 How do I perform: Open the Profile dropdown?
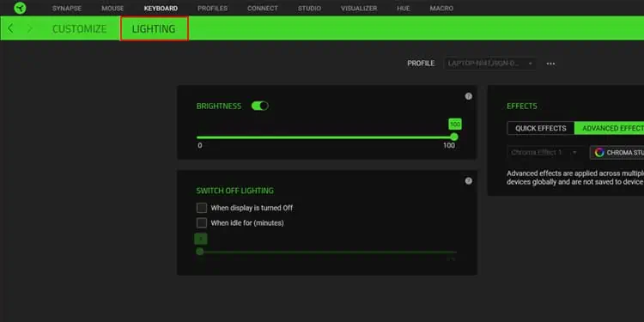tap(489, 64)
